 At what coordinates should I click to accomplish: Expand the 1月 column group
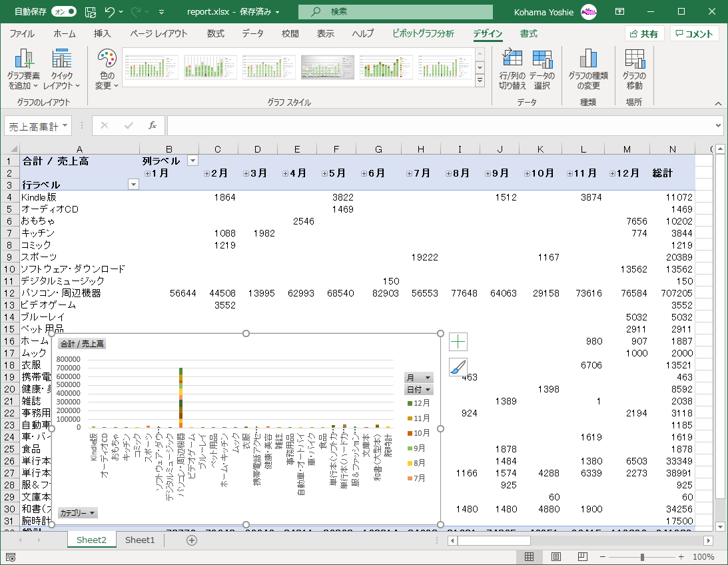click(x=147, y=173)
